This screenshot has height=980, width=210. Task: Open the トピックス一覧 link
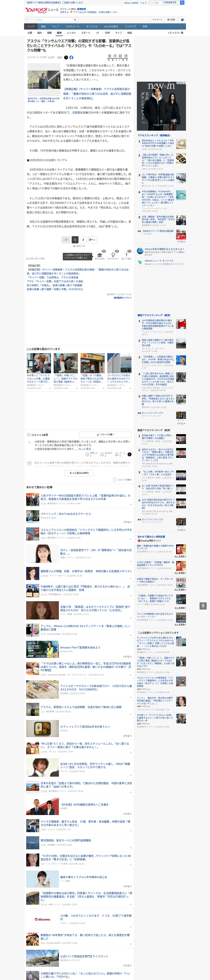175,33
